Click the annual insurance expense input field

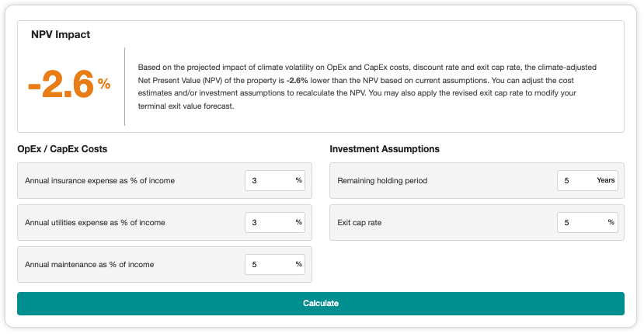pos(268,181)
